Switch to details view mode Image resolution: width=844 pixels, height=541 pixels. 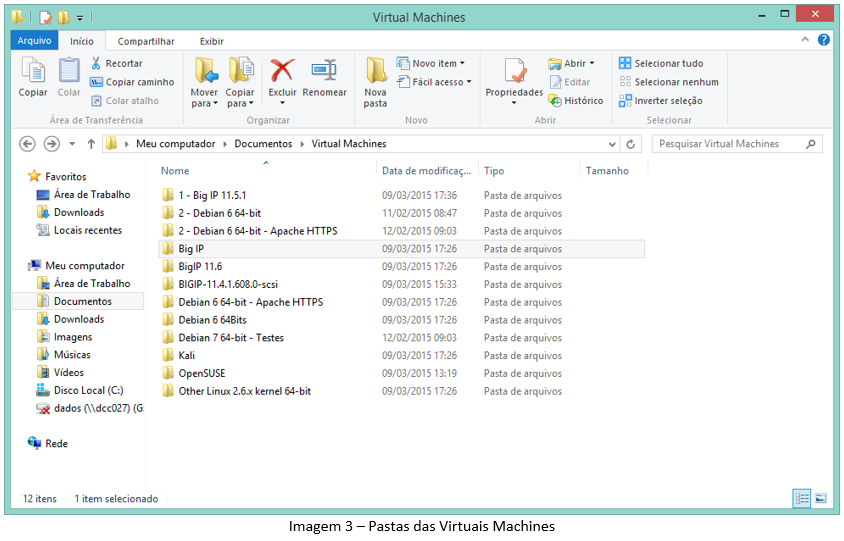[802, 498]
